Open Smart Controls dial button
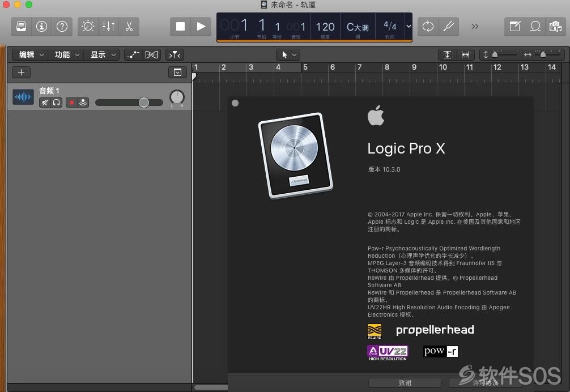This screenshot has width=570, height=392. 88,27
